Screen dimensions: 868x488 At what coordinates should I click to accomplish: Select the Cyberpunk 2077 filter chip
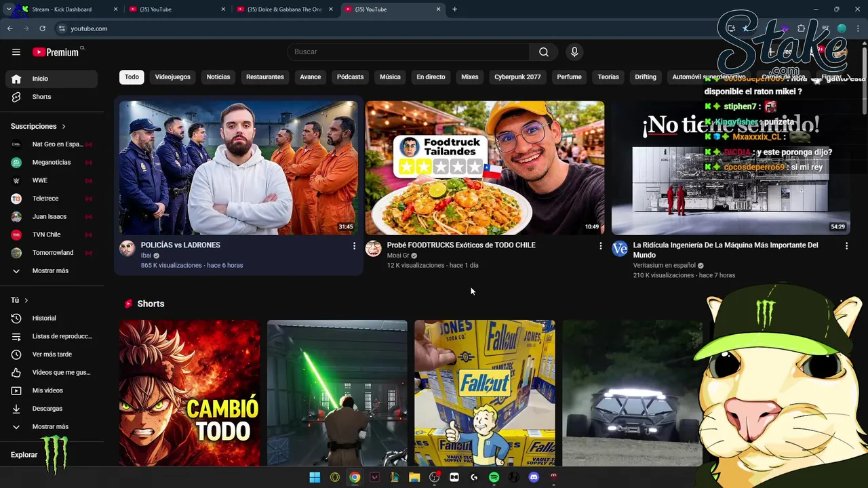coord(517,77)
